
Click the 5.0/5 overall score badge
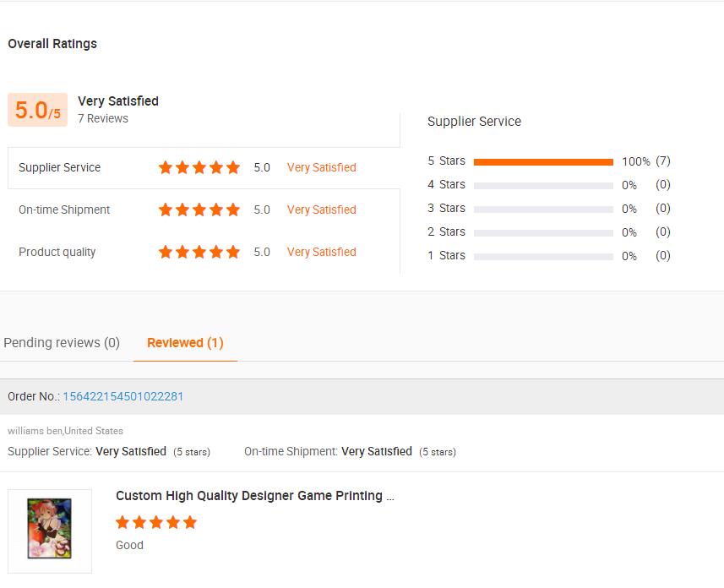[37, 110]
